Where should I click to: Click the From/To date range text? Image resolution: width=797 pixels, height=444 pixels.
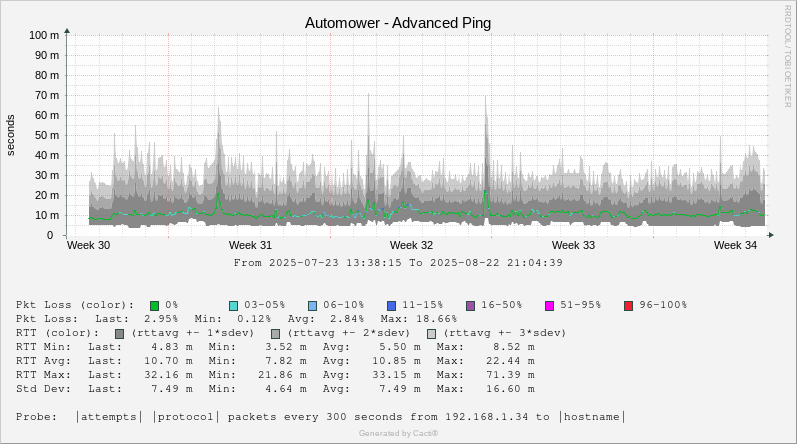pyautogui.click(x=398, y=263)
